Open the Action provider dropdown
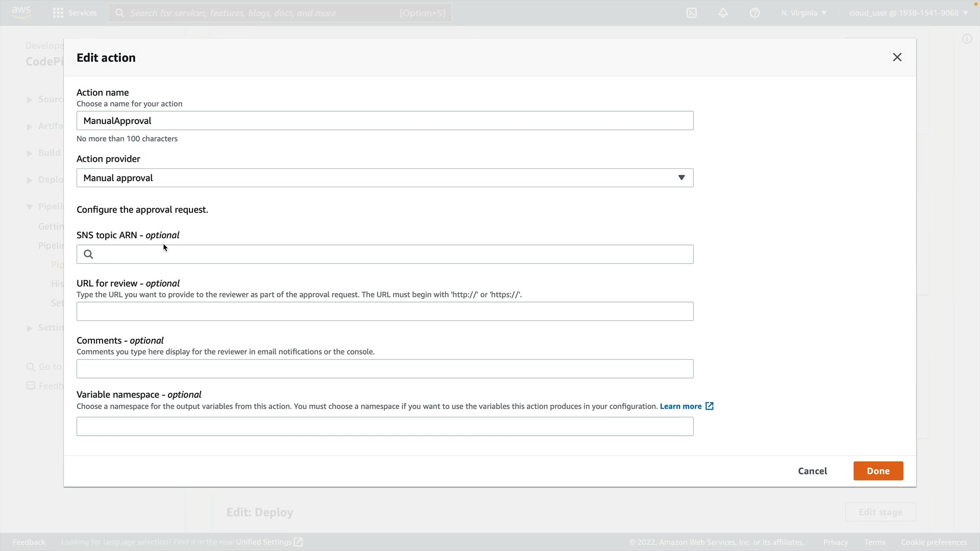 click(385, 178)
